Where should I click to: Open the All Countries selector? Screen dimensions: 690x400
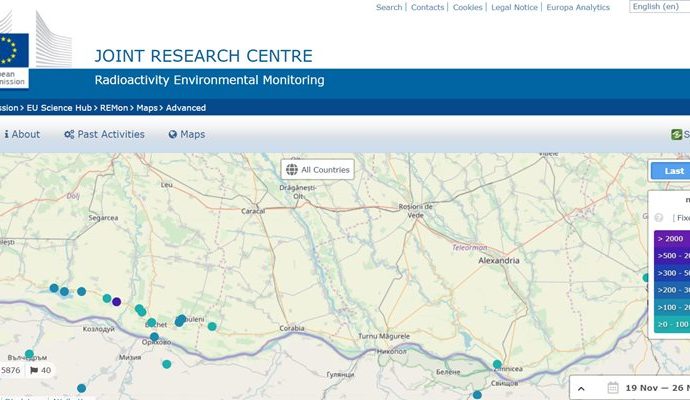click(x=318, y=169)
